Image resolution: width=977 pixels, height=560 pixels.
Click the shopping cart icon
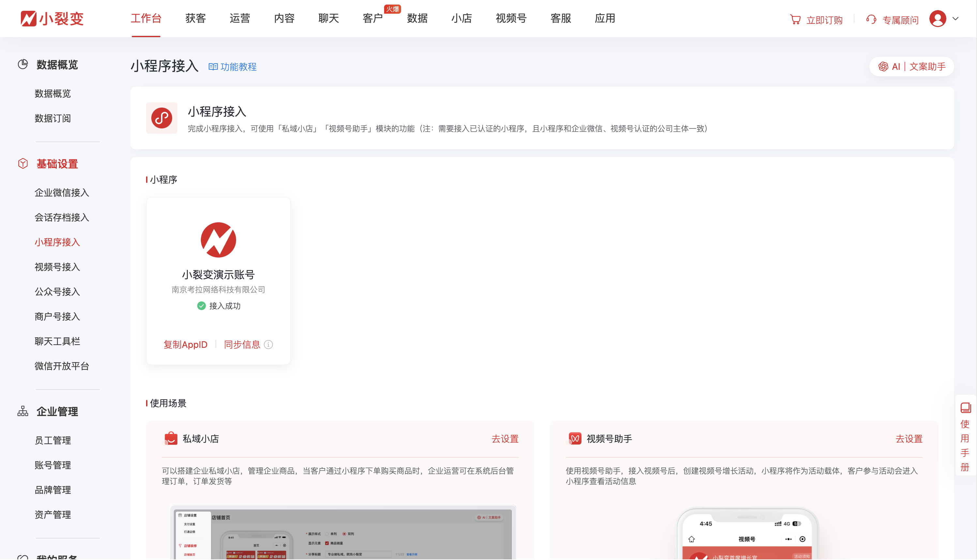(x=795, y=19)
